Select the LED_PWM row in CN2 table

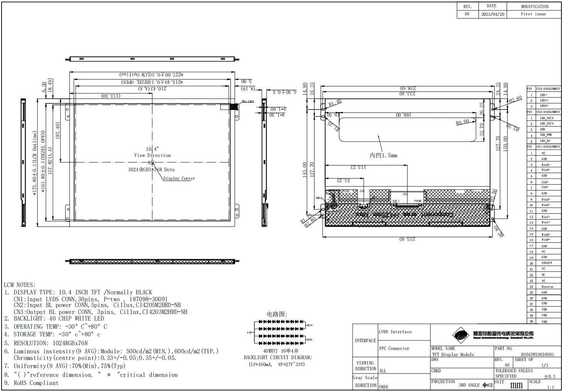pos(545,135)
